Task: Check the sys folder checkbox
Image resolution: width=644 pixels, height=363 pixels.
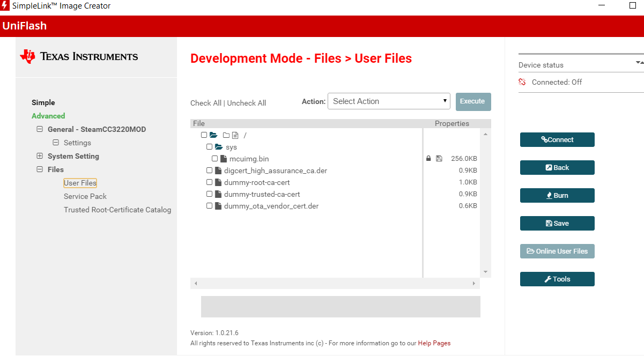Action: point(209,147)
